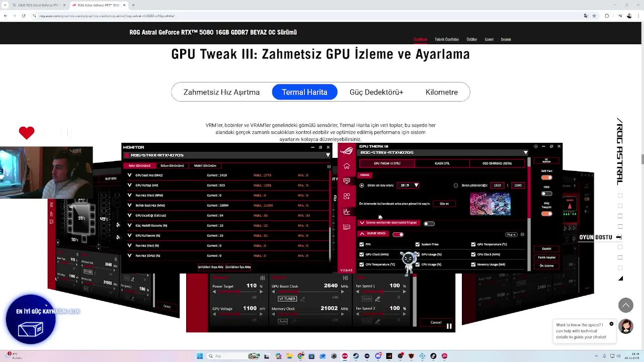Open the Home icon in GPU Tweak sidebar

point(347,166)
